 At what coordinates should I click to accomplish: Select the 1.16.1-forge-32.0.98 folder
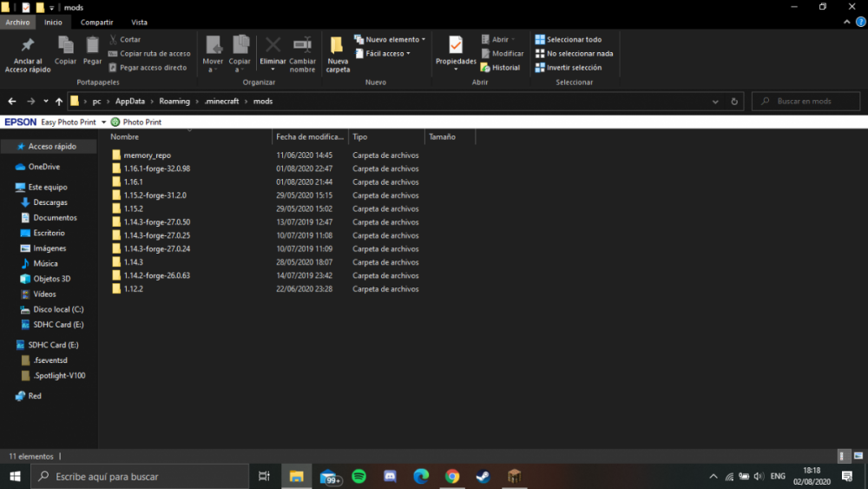coord(156,169)
